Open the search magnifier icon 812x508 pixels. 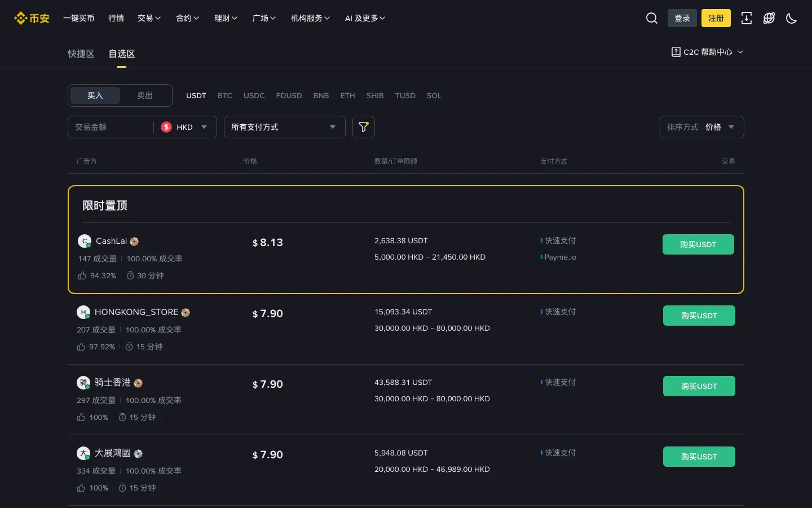click(652, 18)
